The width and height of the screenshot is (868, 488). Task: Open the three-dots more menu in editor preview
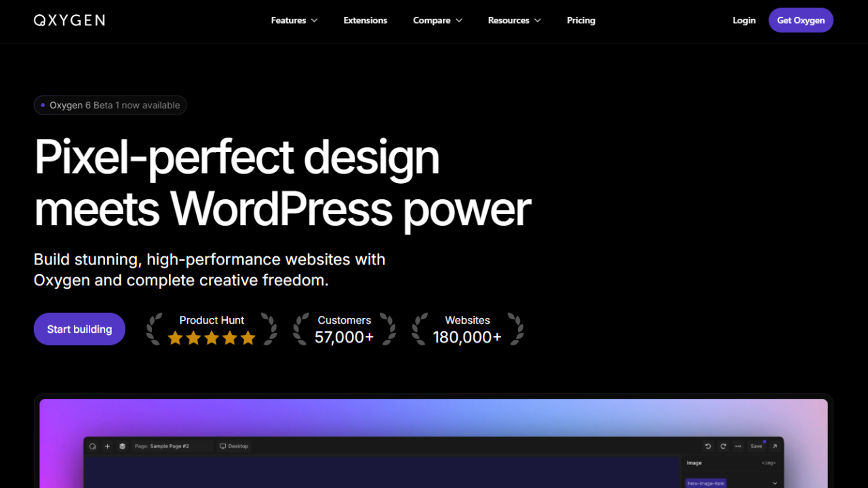pos(738,446)
